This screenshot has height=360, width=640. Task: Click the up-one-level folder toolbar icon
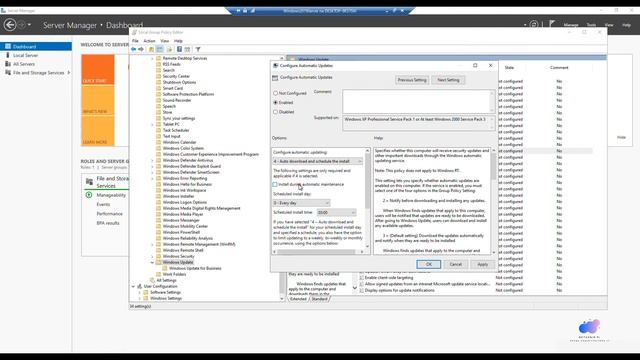pyautogui.click(x=151, y=49)
